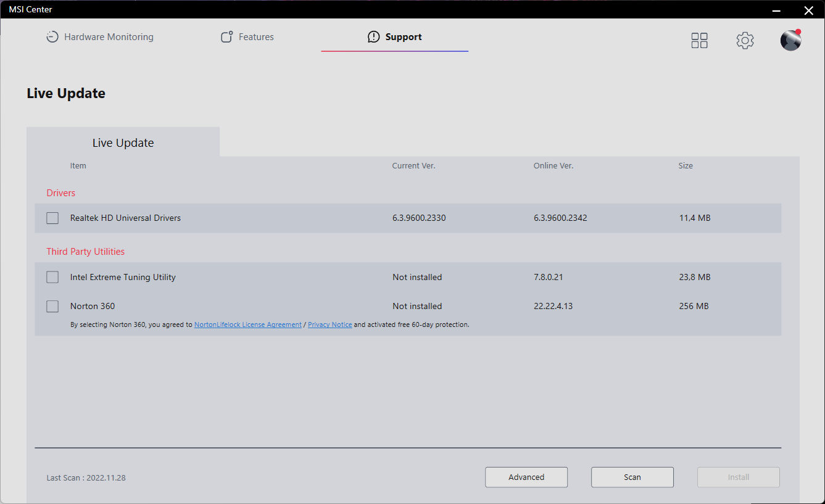Click the Scan button
The width and height of the screenshot is (825, 504).
pyautogui.click(x=632, y=477)
